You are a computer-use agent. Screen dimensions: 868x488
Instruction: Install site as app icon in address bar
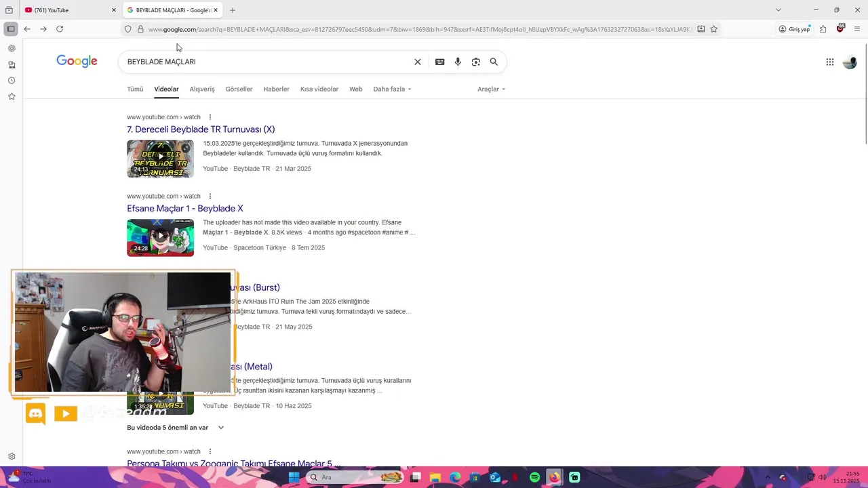pos(701,29)
